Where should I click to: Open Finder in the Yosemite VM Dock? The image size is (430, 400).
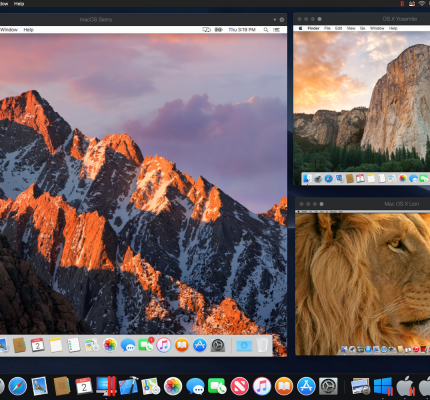tap(307, 179)
